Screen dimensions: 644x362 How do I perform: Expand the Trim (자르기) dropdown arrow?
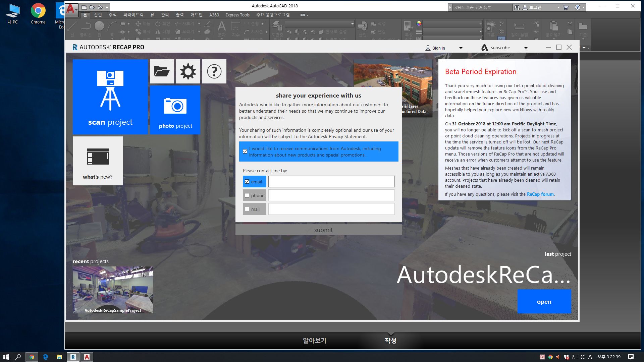pyautogui.click(x=199, y=24)
